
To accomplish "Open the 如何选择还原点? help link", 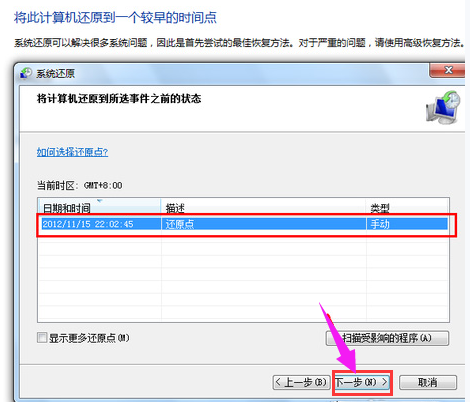I will [72, 152].
